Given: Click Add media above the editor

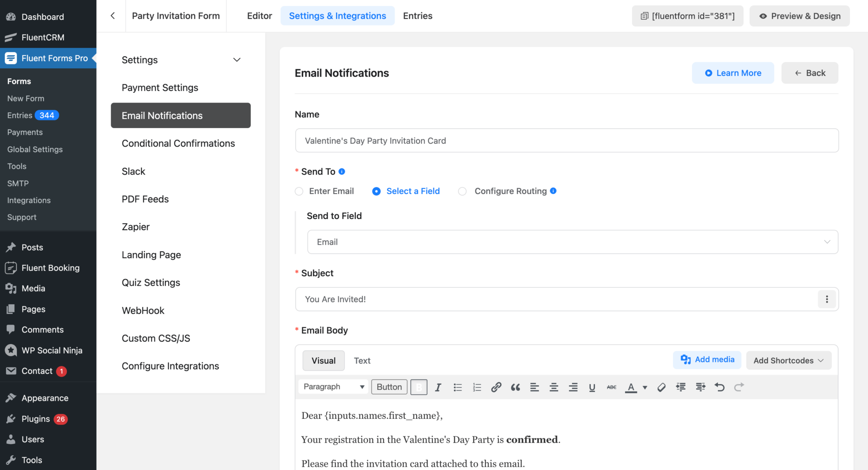Looking at the screenshot, I should (707, 360).
